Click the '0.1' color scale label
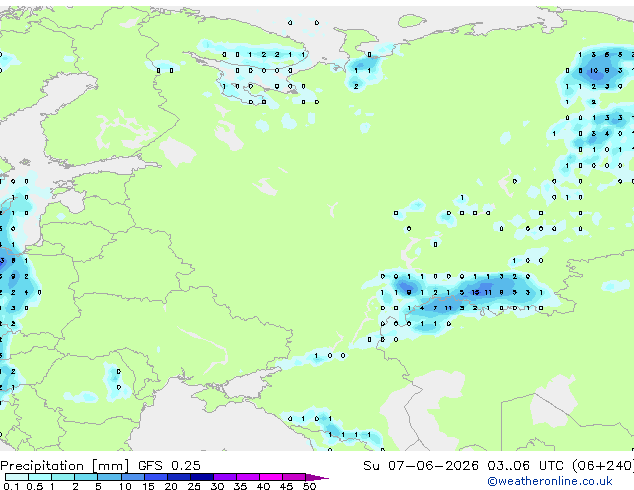This screenshot has height=490, width=634. [11, 486]
